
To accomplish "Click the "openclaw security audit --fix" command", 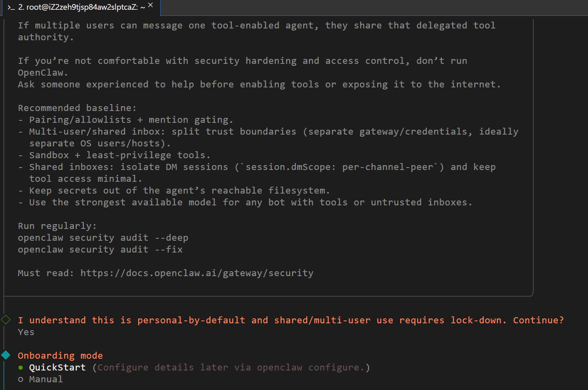I will [x=100, y=250].
